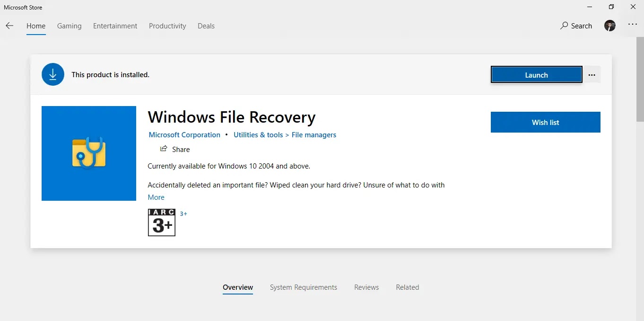The image size is (644, 321).
Task: Share the app via Share icon
Action: tap(175, 149)
